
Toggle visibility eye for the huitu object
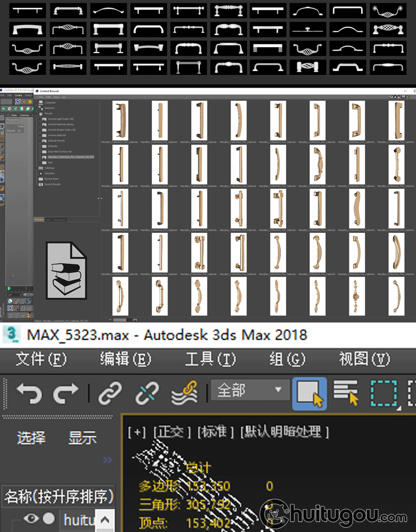[31, 518]
